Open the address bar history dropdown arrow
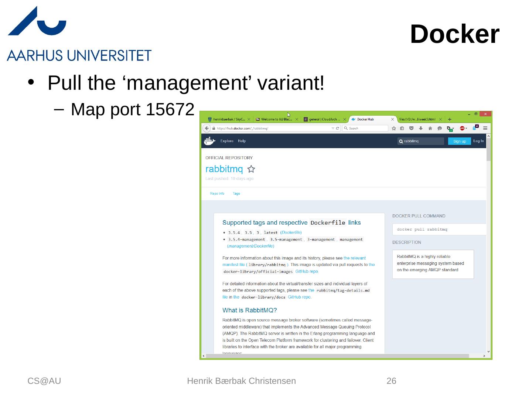The width and height of the screenshot is (532, 399). click(x=333, y=128)
